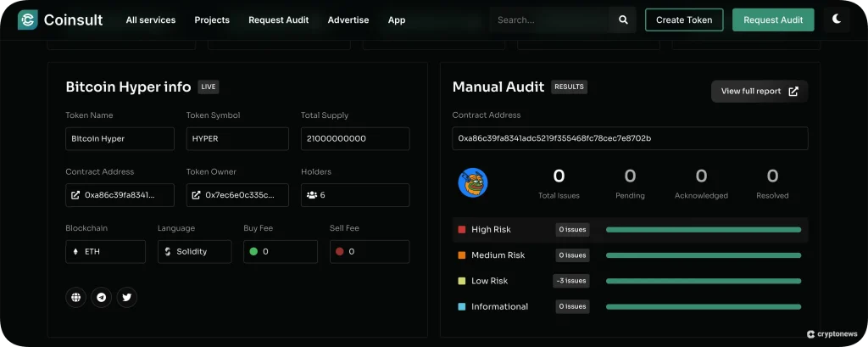Screen dimensions: 868x347
Task: Click the Low Risk progress bar
Action: 704,281
